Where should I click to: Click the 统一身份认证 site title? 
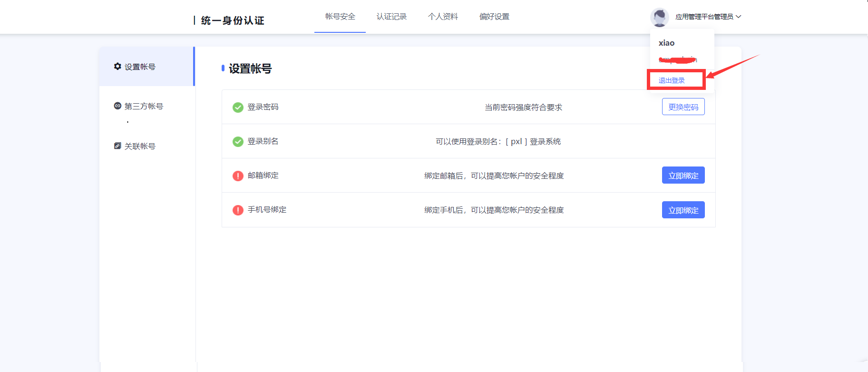click(x=232, y=20)
